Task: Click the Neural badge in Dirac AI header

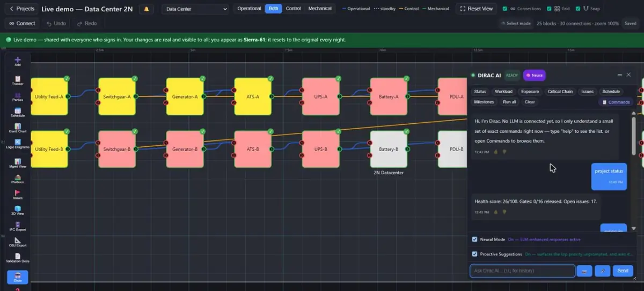Action: point(535,76)
